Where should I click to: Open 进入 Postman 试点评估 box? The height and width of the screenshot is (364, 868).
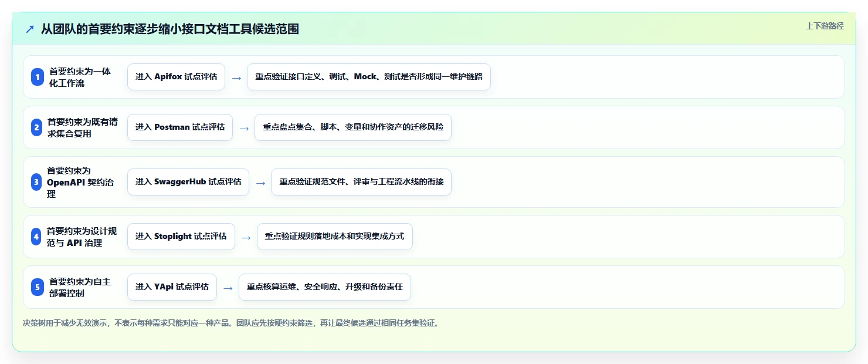coord(180,127)
